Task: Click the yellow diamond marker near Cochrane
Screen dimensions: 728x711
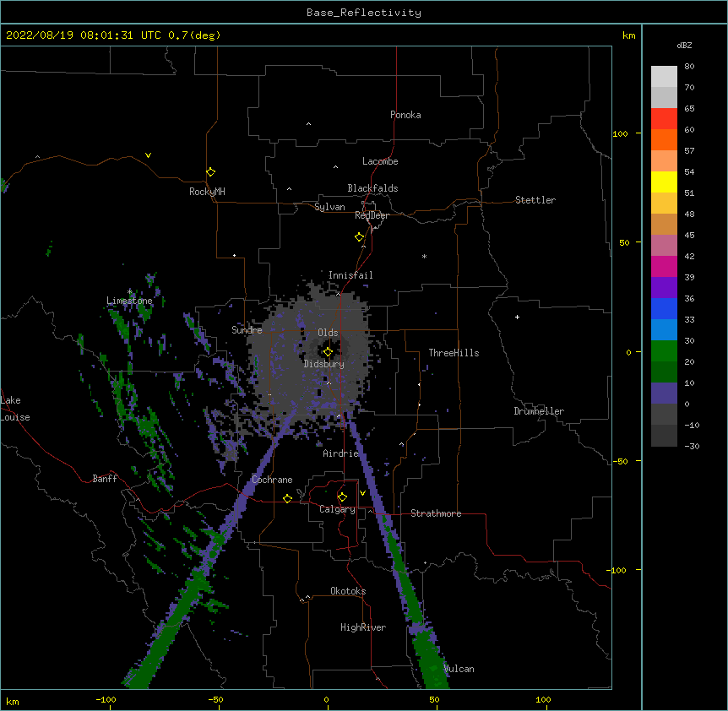Action: (287, 498)
